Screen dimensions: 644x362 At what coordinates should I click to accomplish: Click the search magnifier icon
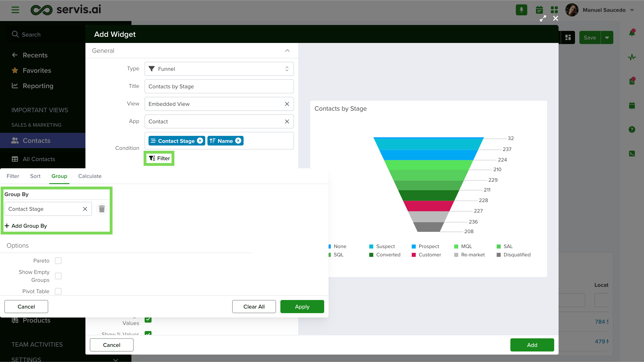15,34
